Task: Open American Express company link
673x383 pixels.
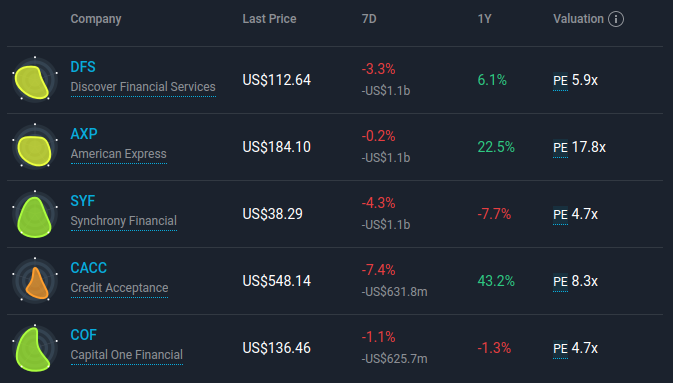Action: coord(118,154)
